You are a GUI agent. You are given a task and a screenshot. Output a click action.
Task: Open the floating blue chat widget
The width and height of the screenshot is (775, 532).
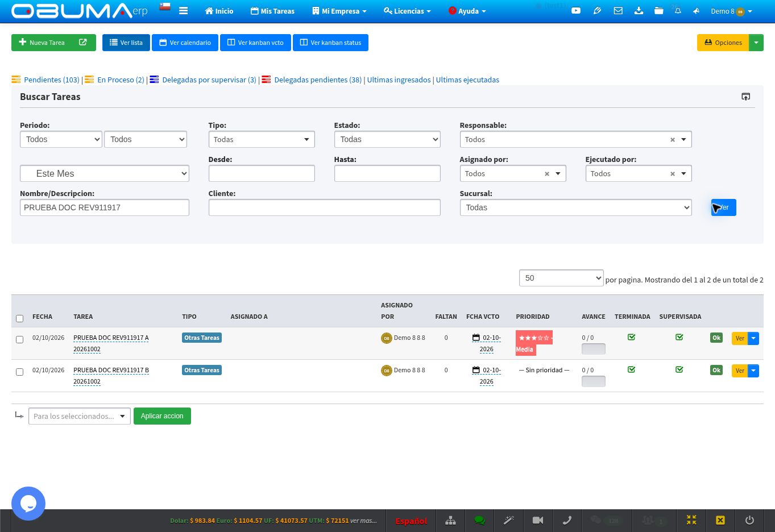coord(28,504)
